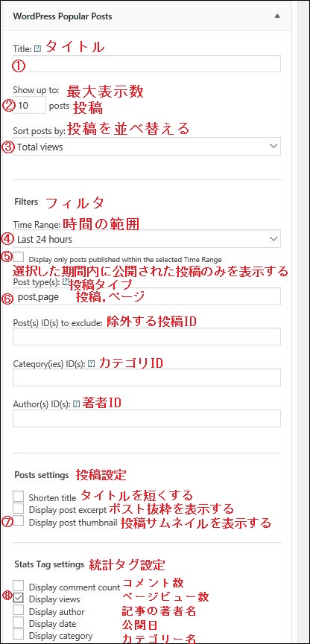The height and width of the screenshot is (644, 310).
Task: Click the Category(ies) ID(s) input field
Action: pyautogui.click(x=147, y=377)
